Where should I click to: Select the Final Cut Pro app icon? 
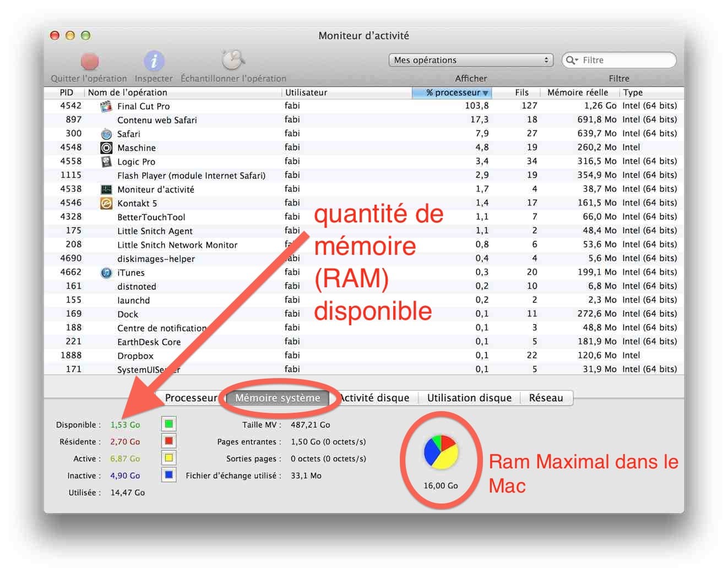106,106
